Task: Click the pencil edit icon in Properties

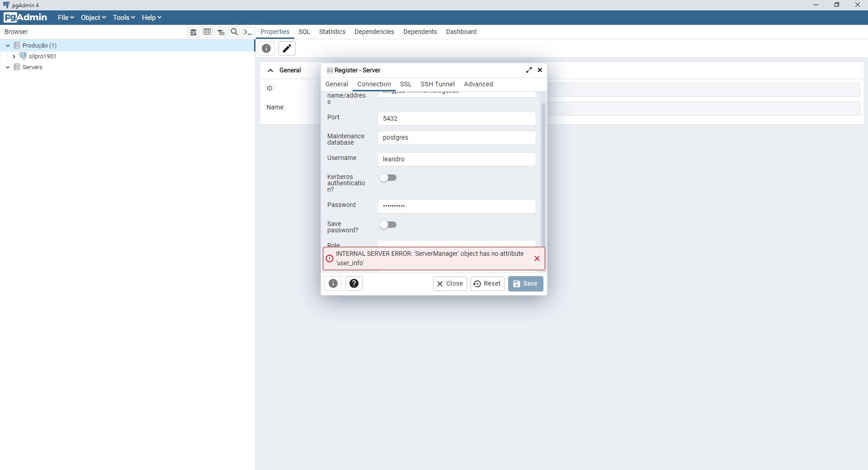Action: (x=287, y=48)
